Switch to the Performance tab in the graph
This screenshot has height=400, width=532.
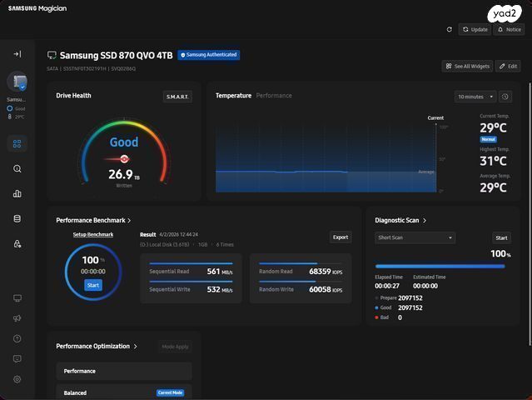pos(274,96)
